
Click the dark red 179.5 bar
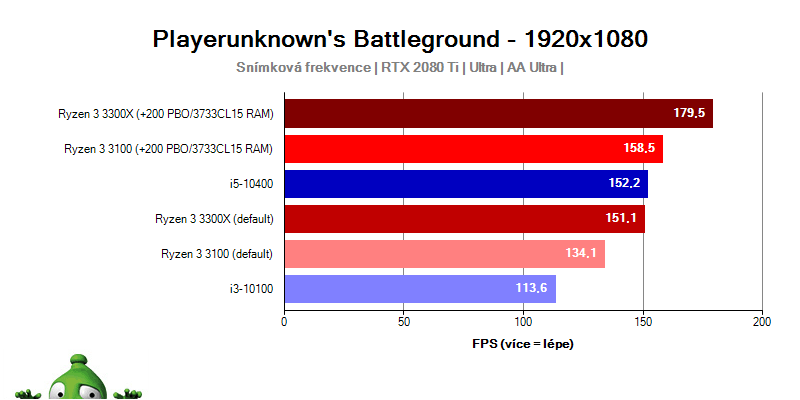[x=498, y=113]
